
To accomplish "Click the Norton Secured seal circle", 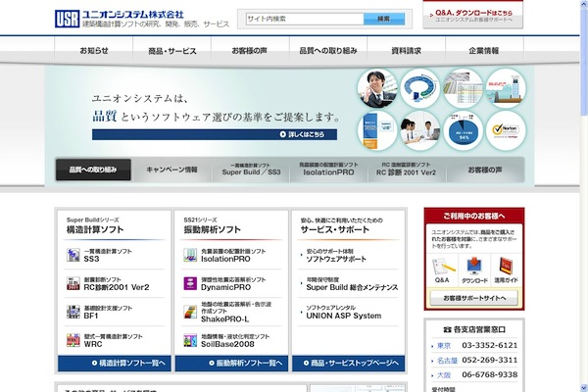I will click(x=506, y=130).
